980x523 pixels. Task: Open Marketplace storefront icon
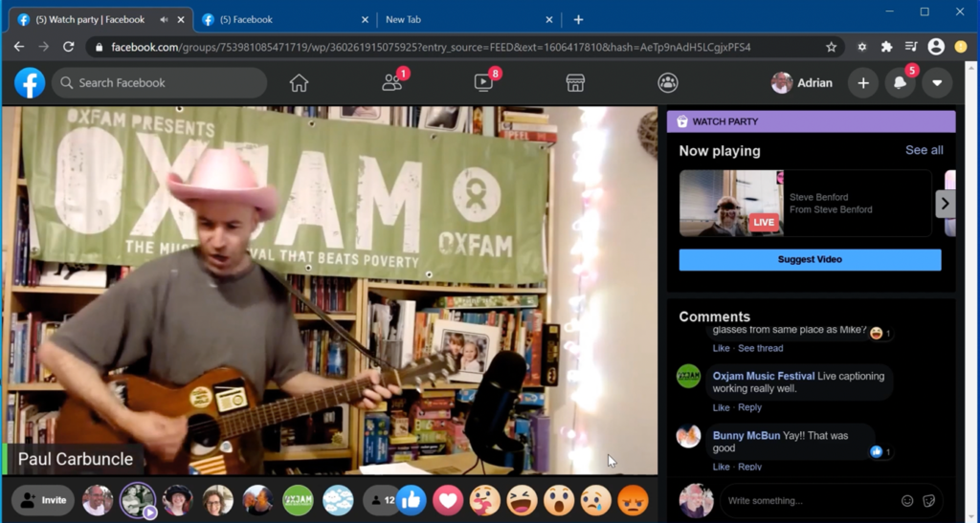point(575,83)
